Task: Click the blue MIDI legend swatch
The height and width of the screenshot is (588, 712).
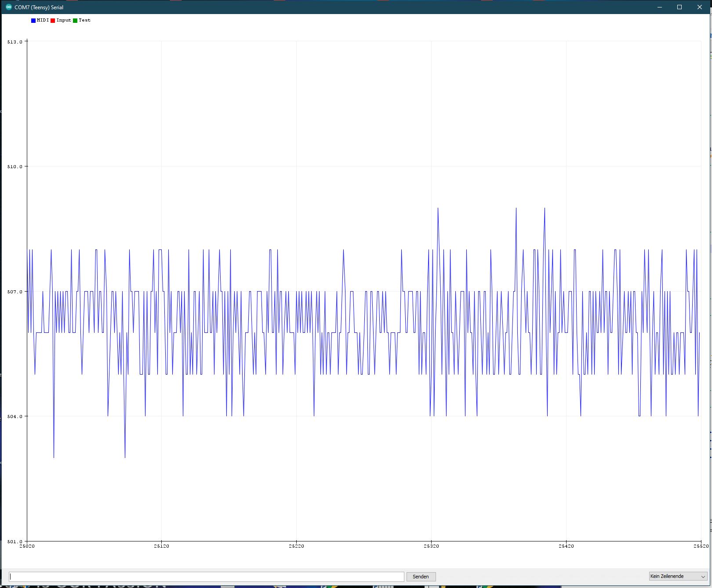Action: point(33,21)
